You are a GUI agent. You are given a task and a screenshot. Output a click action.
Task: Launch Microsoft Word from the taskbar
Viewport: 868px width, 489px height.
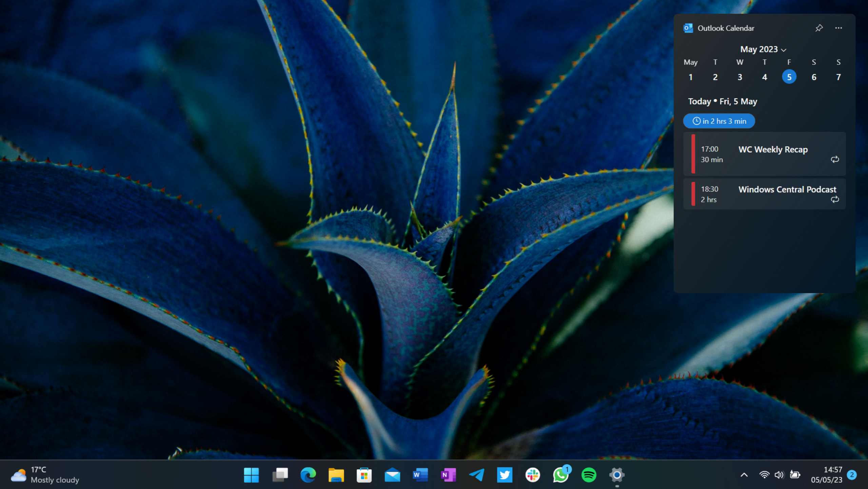420,475
